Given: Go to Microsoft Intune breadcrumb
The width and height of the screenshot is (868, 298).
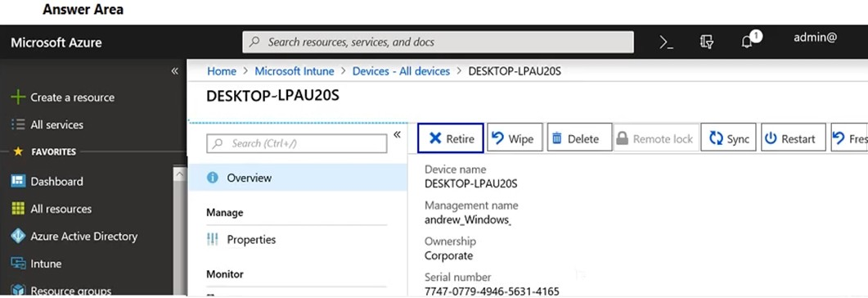Looking at the screenshot, I should [x=295, y=71].
